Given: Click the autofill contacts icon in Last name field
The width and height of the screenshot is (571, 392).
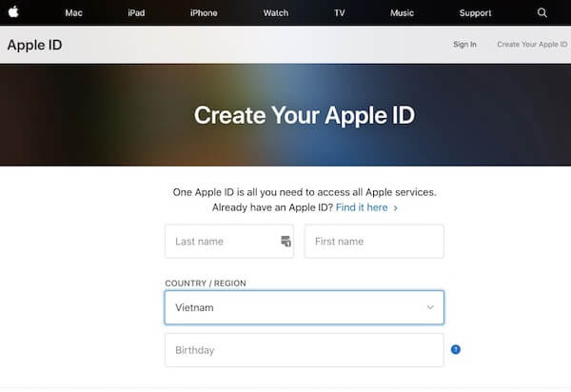Looking at the screenshot, I should coord(285,242).
